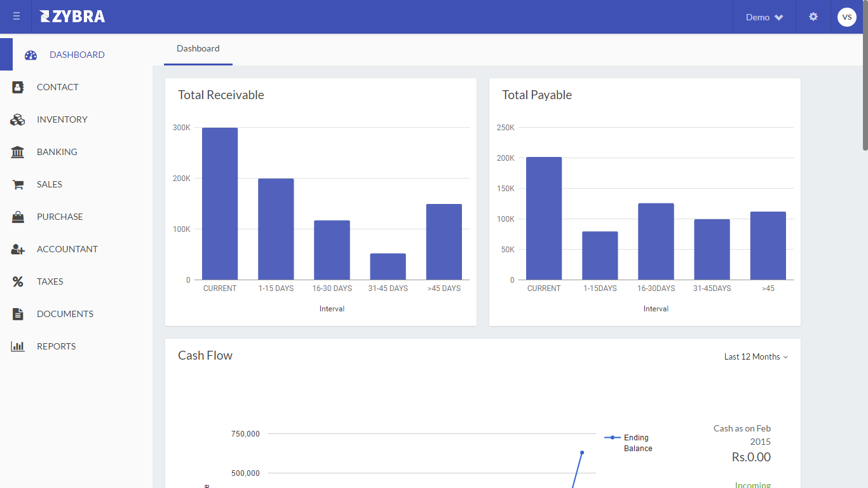Viewport: 868px width, 488px height.
Task: Click the Cash Flow heading
Action: pos(205,356)
